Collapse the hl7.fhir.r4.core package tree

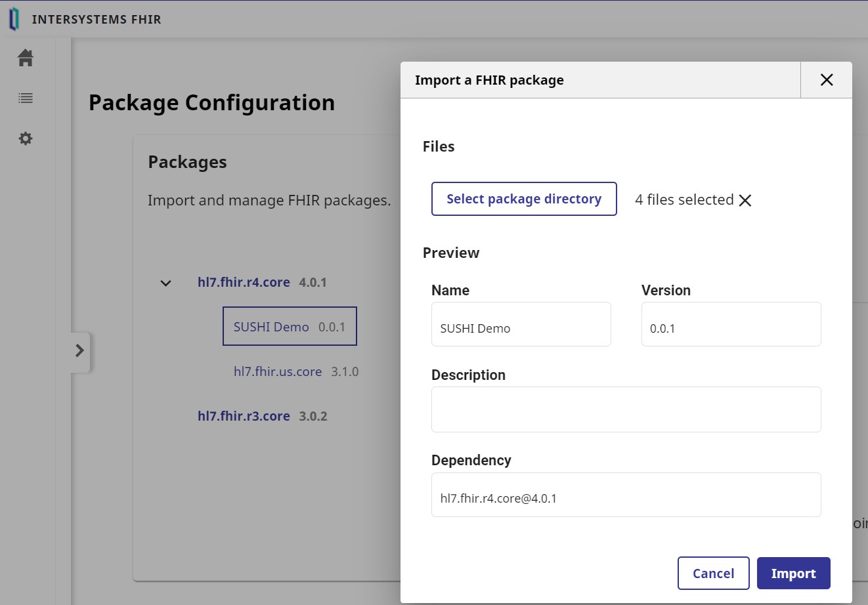(165, 283)
